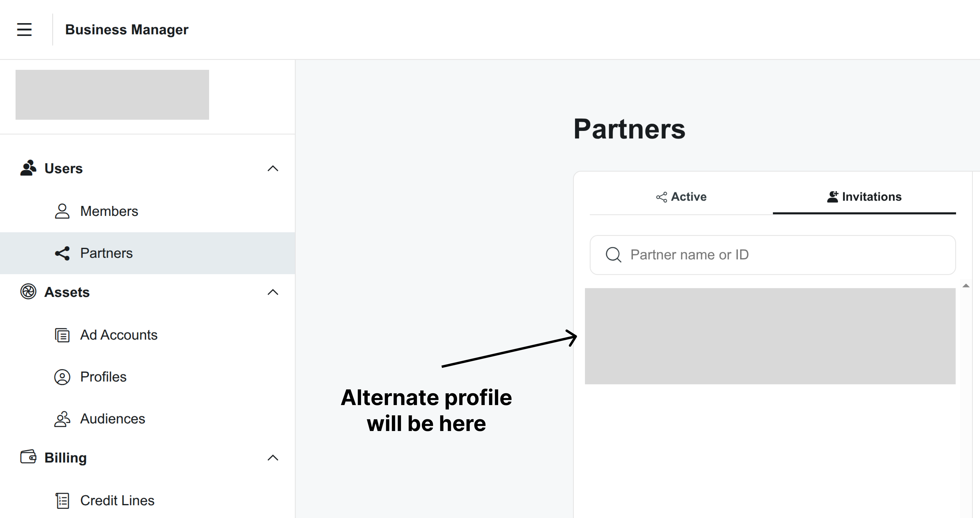Collapse the Billing section
Screen dimensions: 980x518
click(x=273, y=458)
